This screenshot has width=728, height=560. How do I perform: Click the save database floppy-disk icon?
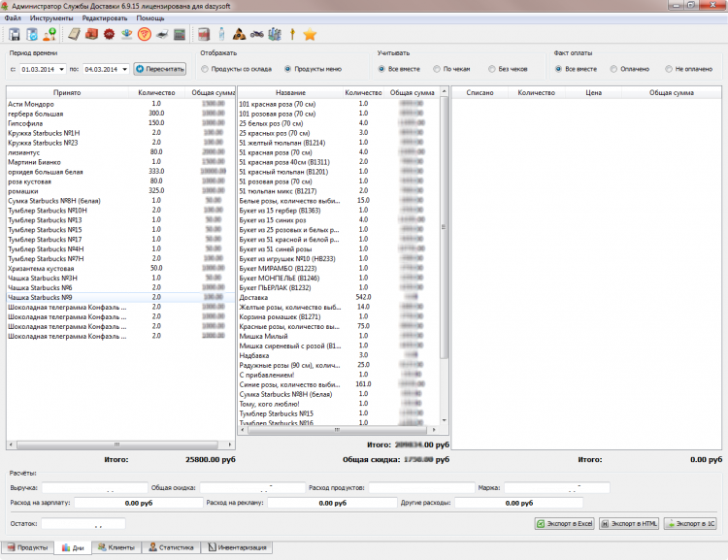click(14, 34)
